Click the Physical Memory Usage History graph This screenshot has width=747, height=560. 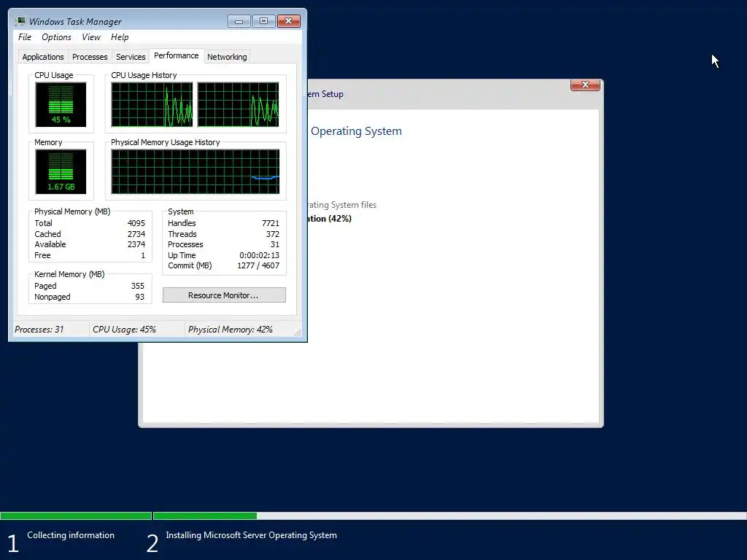click(x=196, y=172)
